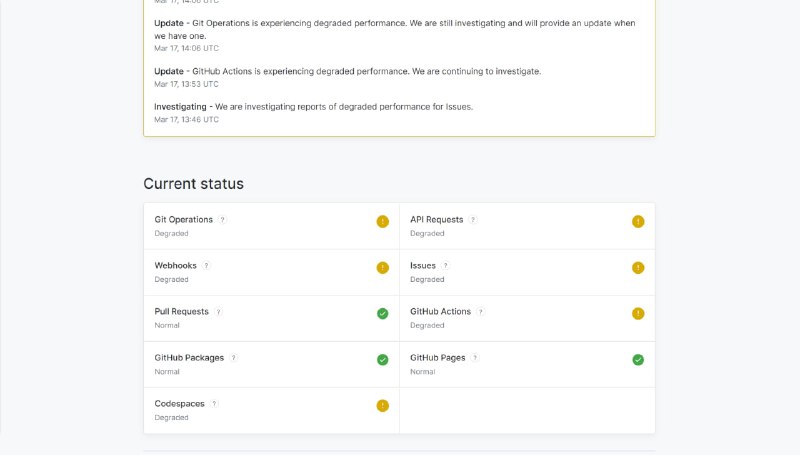This screenshot has height=455, width=800.
Task: Click the Git Operations degraded performance update text
Action: 395,30
